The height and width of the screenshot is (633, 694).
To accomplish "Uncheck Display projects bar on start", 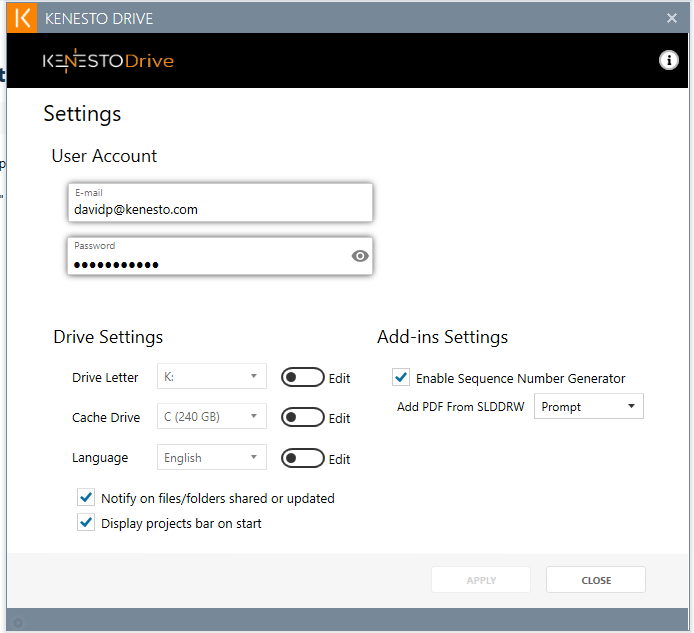I will pyautogui.click(x=86, y=523).
